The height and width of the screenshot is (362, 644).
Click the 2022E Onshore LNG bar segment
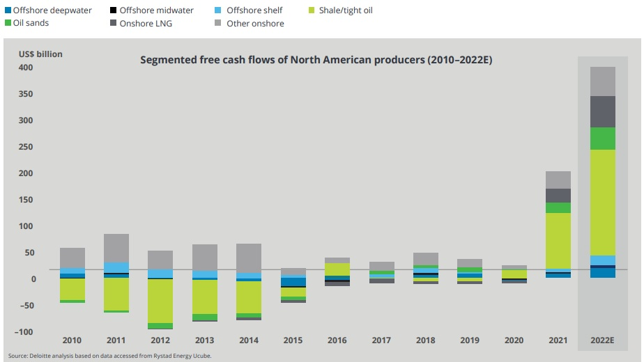coord(602,111)
